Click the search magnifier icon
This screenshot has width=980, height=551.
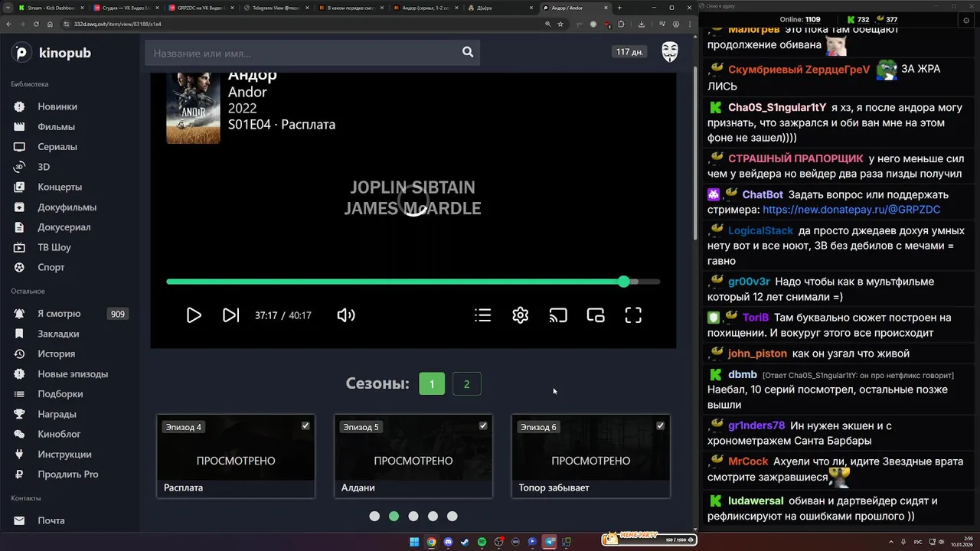click(x=468, y=53)
